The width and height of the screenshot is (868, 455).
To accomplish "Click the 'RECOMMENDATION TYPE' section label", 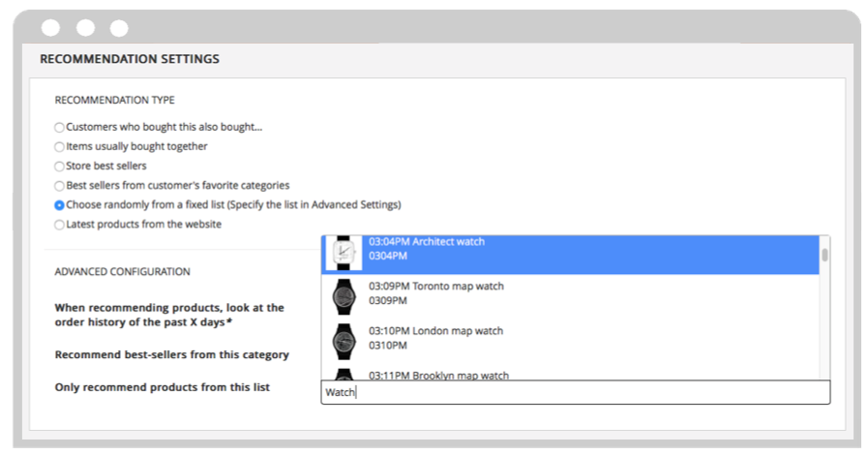I will 114,100.
